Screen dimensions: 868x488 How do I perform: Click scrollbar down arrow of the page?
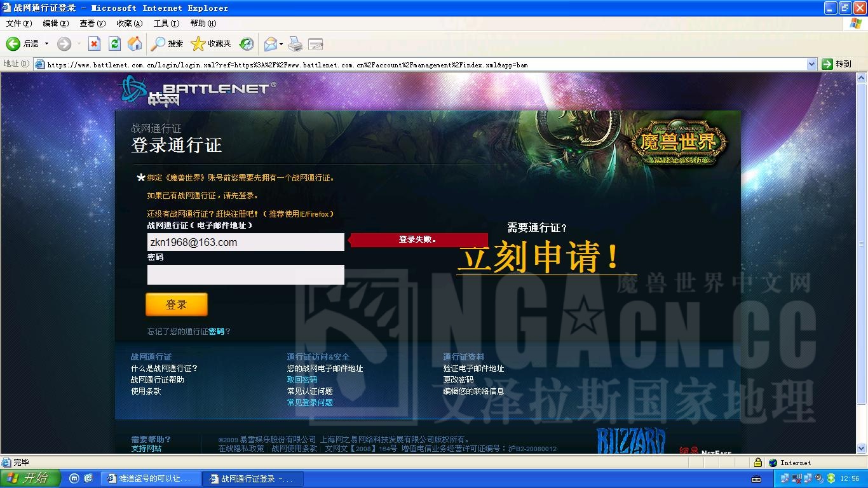[x=862, y=449]
